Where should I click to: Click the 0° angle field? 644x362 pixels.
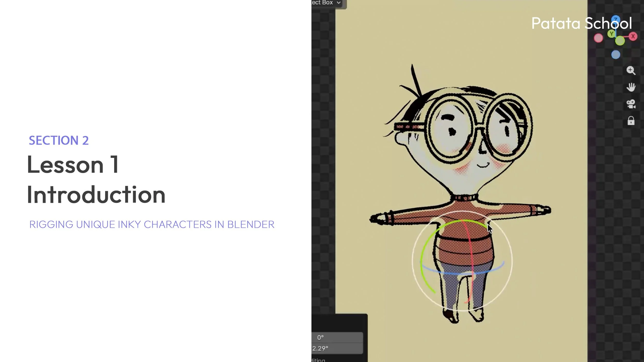click(x=337, y=338)
